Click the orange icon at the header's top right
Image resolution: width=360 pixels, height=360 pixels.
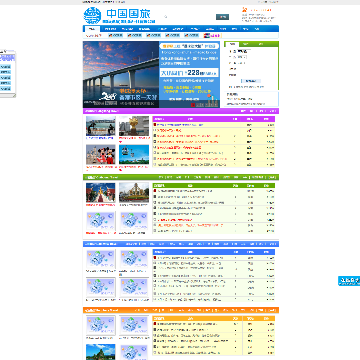coord(244,9)
